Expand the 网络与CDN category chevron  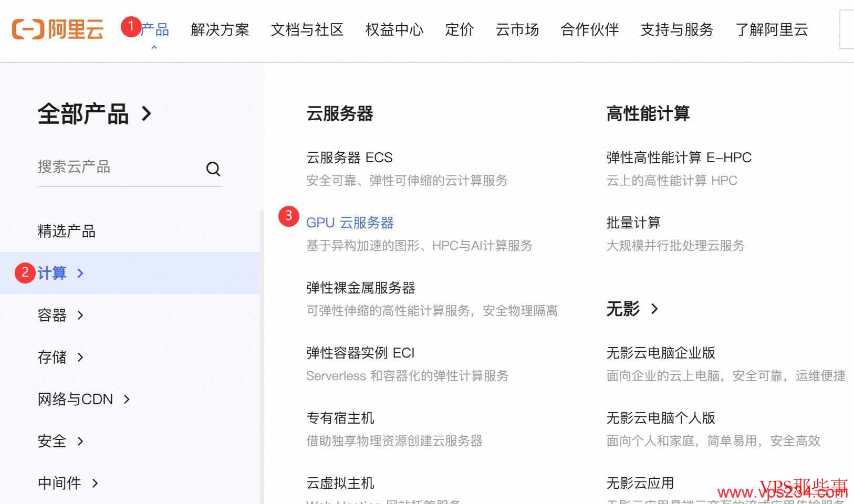pyautogui.click(x=127, y=399)
